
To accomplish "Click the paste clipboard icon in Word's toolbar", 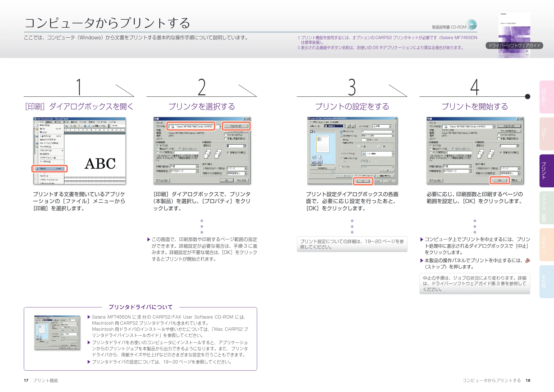I will pos(75,126).
